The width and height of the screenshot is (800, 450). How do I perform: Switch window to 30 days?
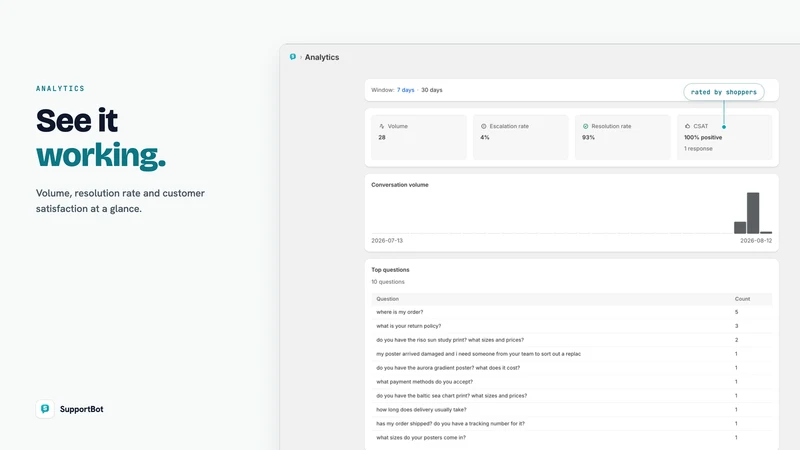[x=432, y=90]
